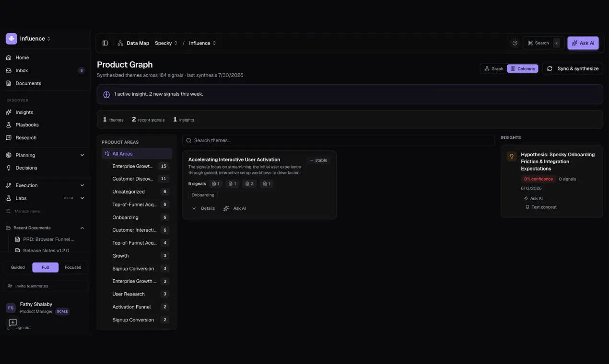Open Home via its house icon

(9, 57)
